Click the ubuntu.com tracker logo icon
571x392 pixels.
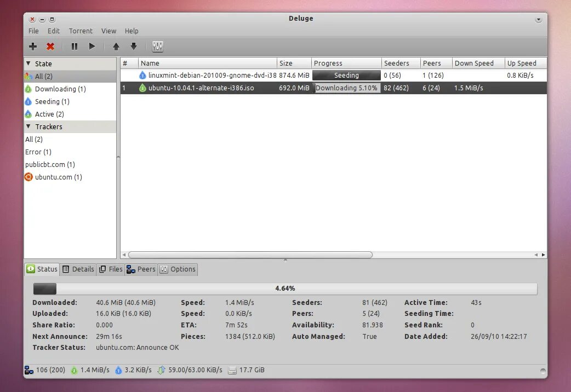28,177
